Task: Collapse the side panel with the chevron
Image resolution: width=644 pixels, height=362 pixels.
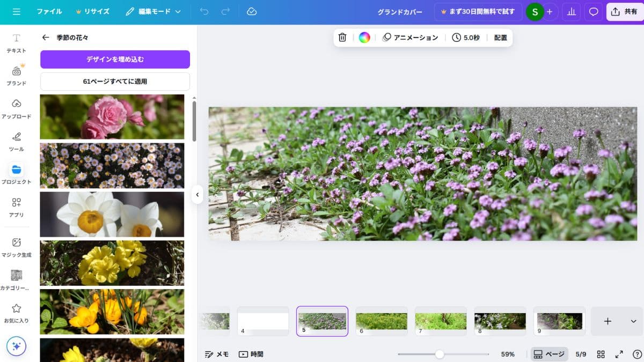Action: click(x=197, y=195)
